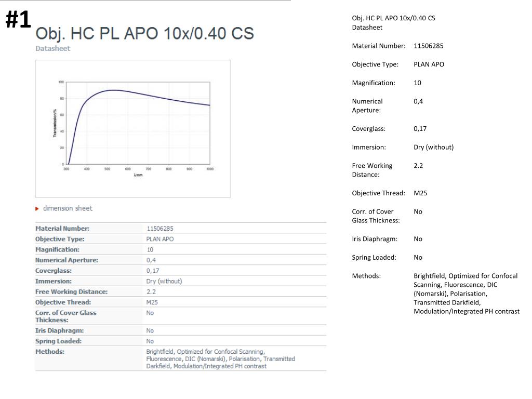Click PLAN APO value in the gray table
Screen dimensions: 532x399
tap(160, 239)
